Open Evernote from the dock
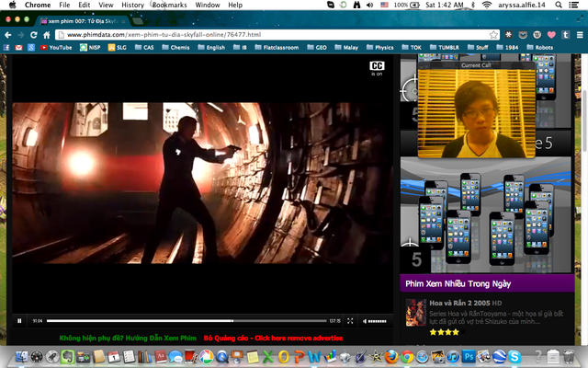This screenshot has height=368, width=588. point(67,356)
